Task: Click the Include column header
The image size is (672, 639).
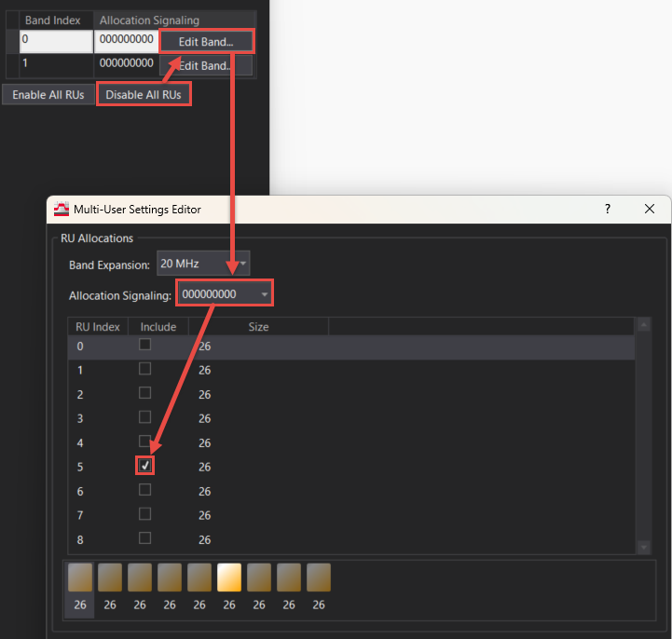Action: click(x=158, y=327)
